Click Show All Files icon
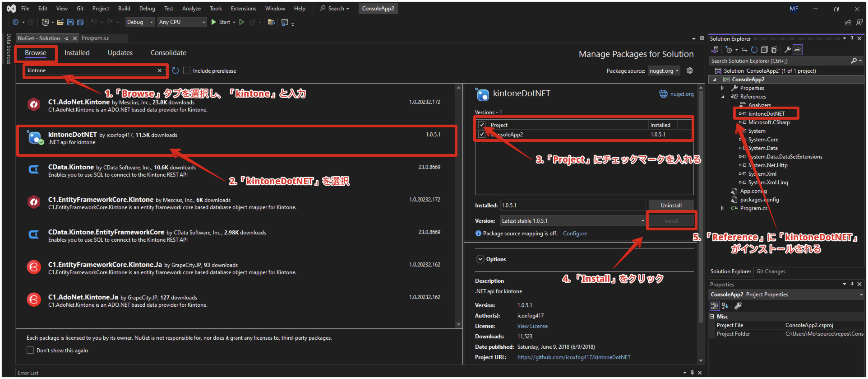 point(774,50)
